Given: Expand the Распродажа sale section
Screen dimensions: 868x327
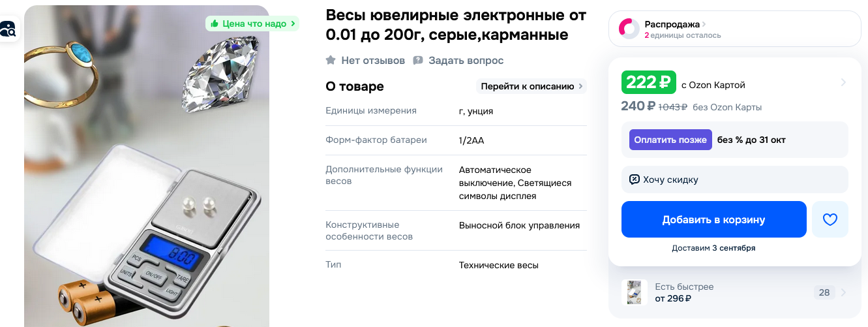Looking at the screenshot, I should (x=675, y=24).
